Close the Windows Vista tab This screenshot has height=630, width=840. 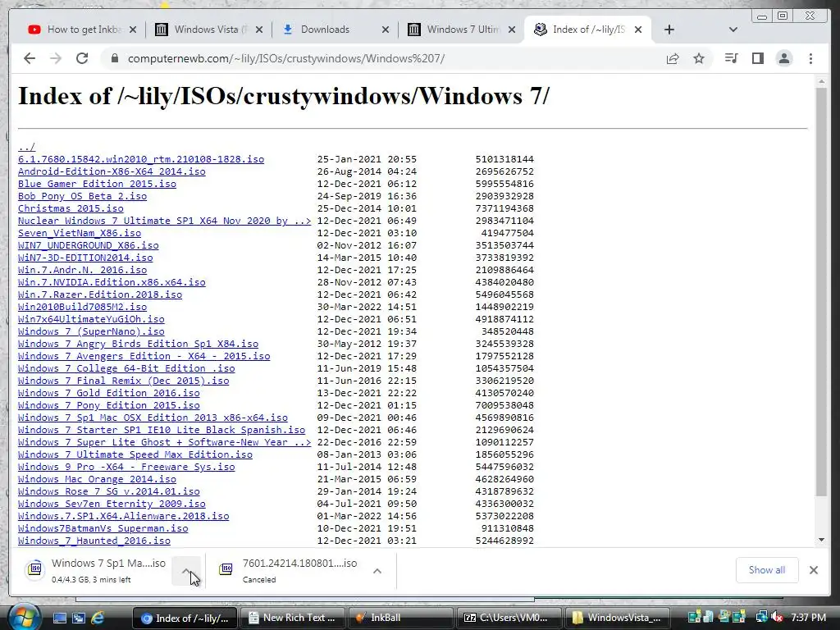coord(259,30)
